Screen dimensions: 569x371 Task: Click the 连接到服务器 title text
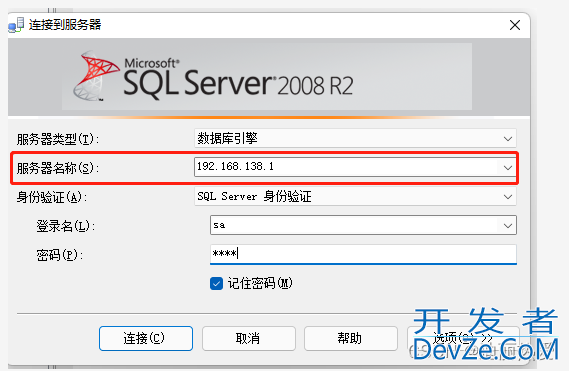pyautogui.click(x=65, y=25)
